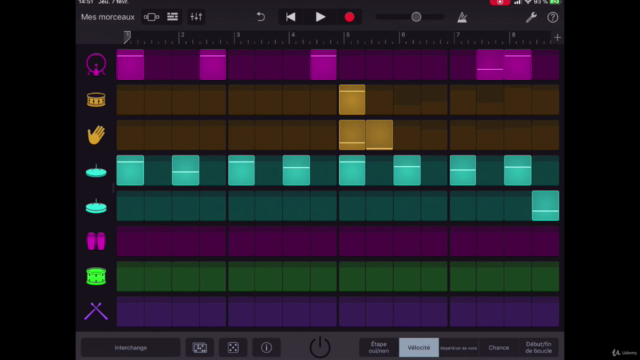Open mixer track controls icon

coord(196,17)
